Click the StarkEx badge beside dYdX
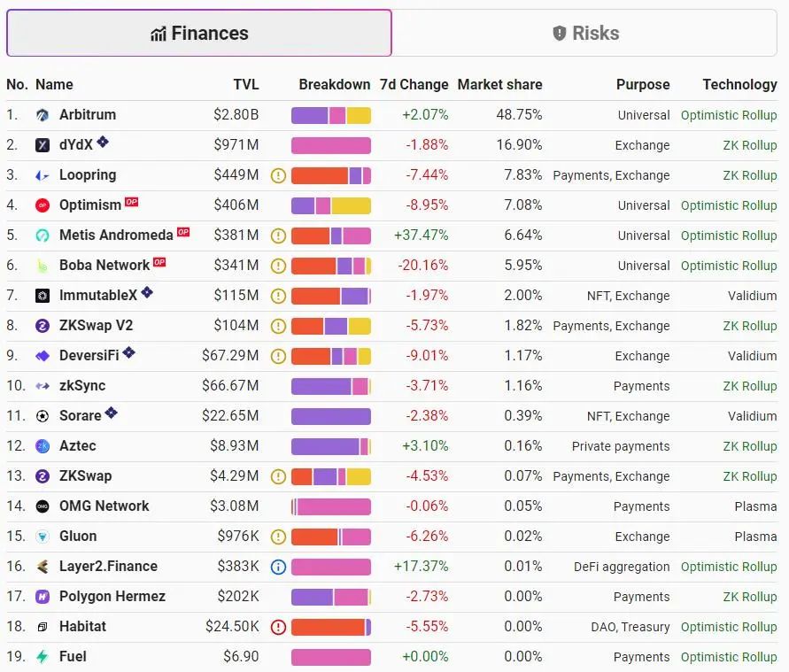Viewport: 789px width, 672px height. point(103,142)
